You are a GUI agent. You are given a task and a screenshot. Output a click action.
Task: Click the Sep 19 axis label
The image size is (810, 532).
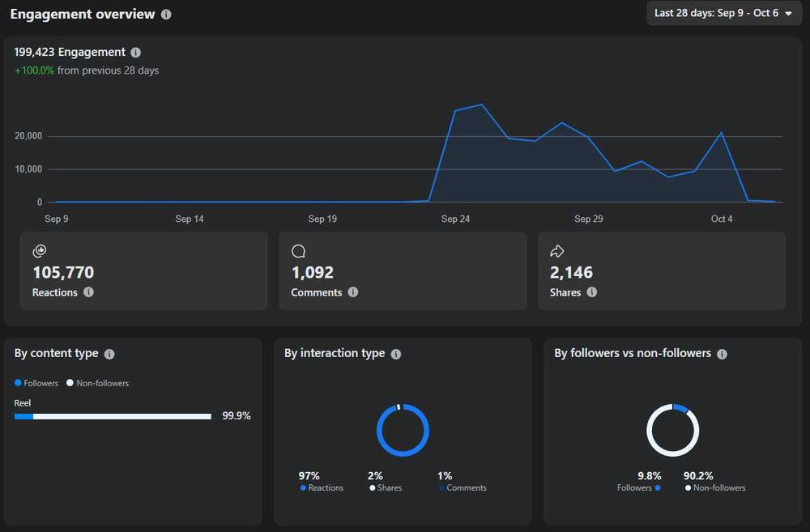click(322, 219)
